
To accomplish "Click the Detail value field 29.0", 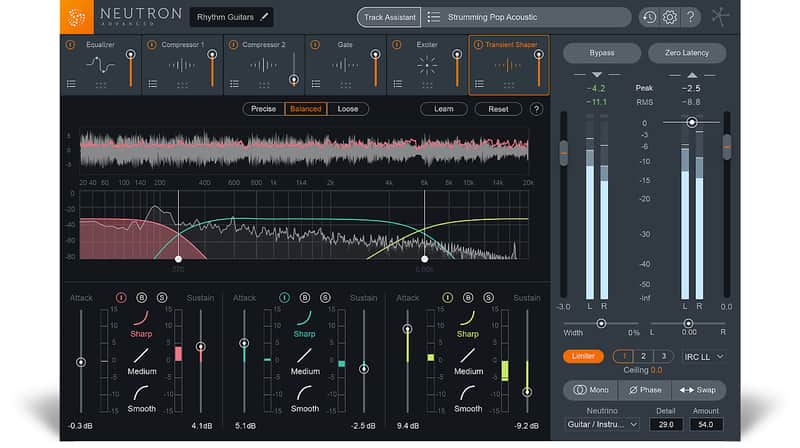I will point(666,425).
